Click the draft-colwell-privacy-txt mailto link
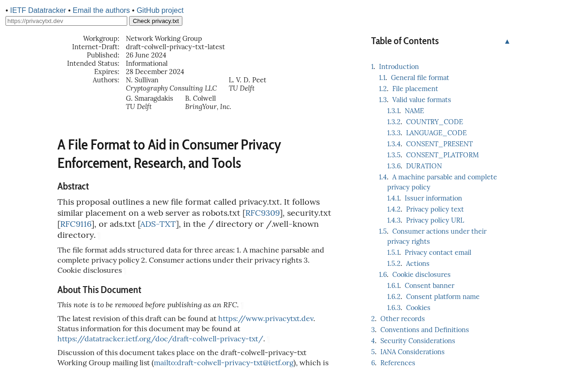 [x=224, y=362]
